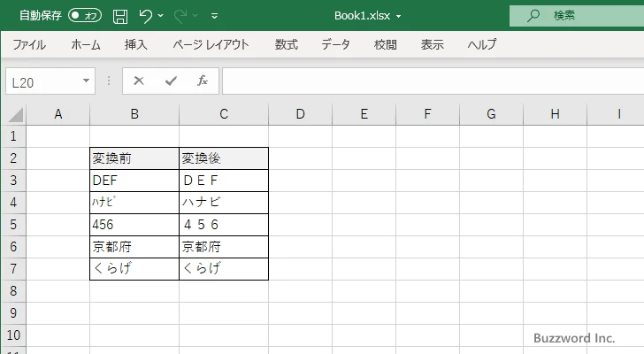Viewport: 644px width, 354px height.
Task: Click cell C7 containing くらげ
Action: (224, 269)
